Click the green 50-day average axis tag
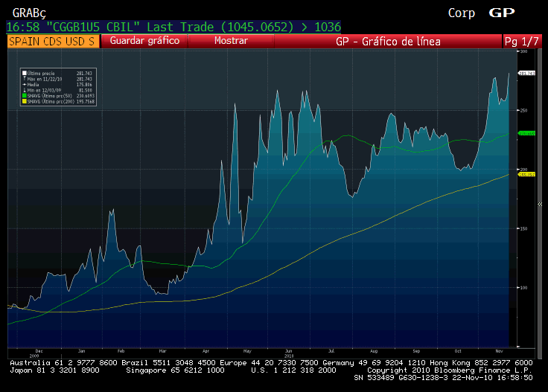The width and height of the screenshot is (548, 392). pos(526,133)
